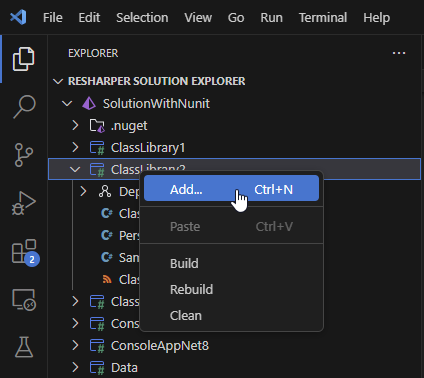This screenshot has width=424, height=378.
Task: Open the Extensions view with badge
Action: (25, 252)
